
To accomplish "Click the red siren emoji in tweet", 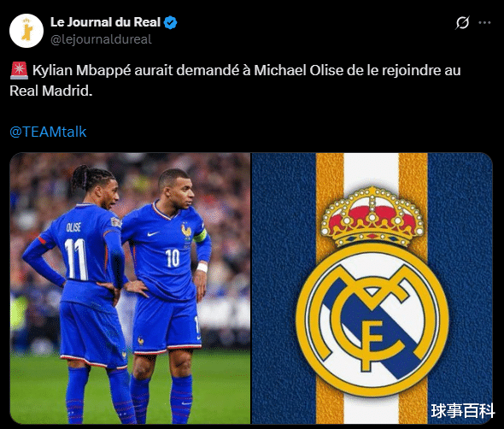I will [x=20, y=70].
